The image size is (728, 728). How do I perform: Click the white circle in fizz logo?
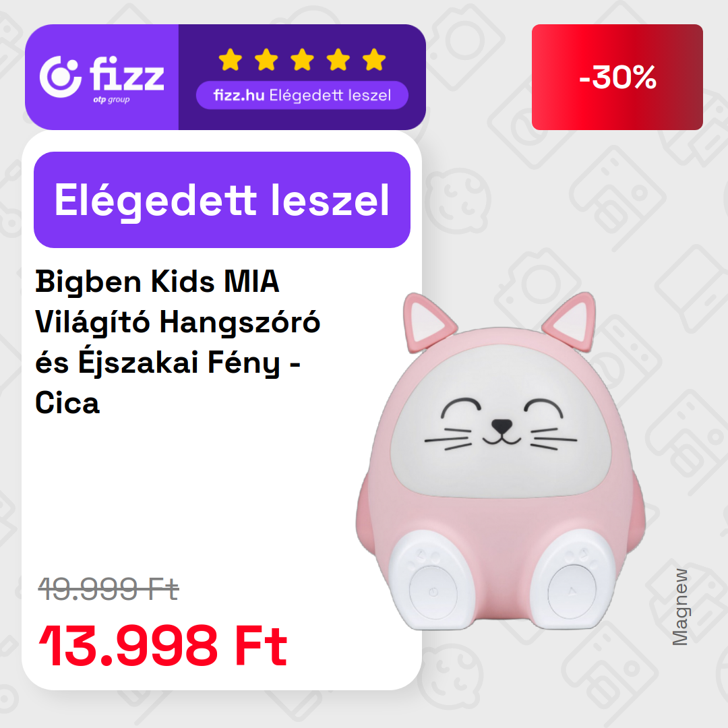(x=61, y=77)
